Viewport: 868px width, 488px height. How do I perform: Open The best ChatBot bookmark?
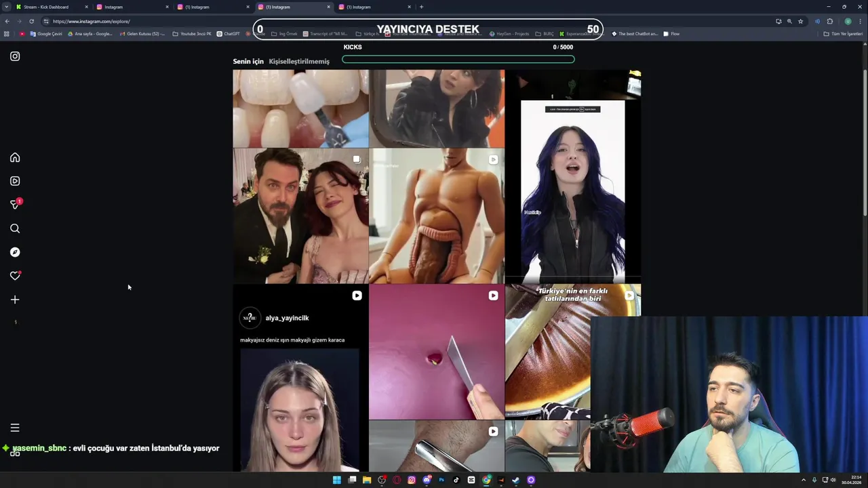click(635, 34)
